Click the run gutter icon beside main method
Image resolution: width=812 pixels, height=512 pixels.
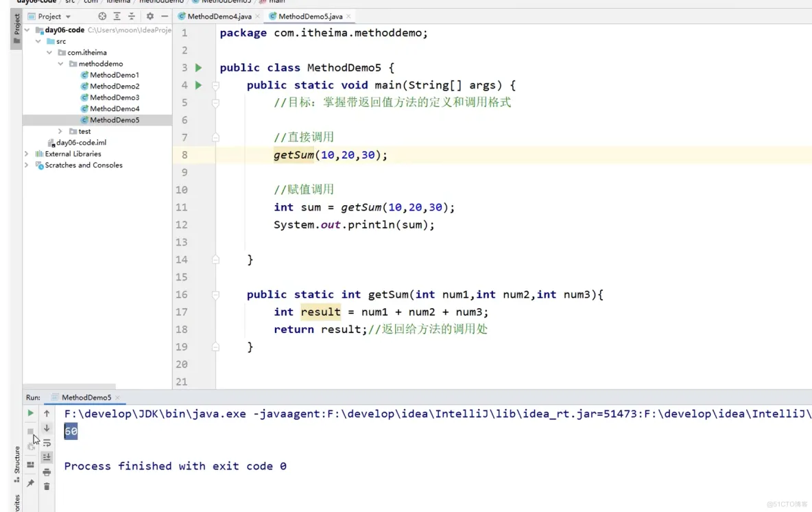pos(198,84)
